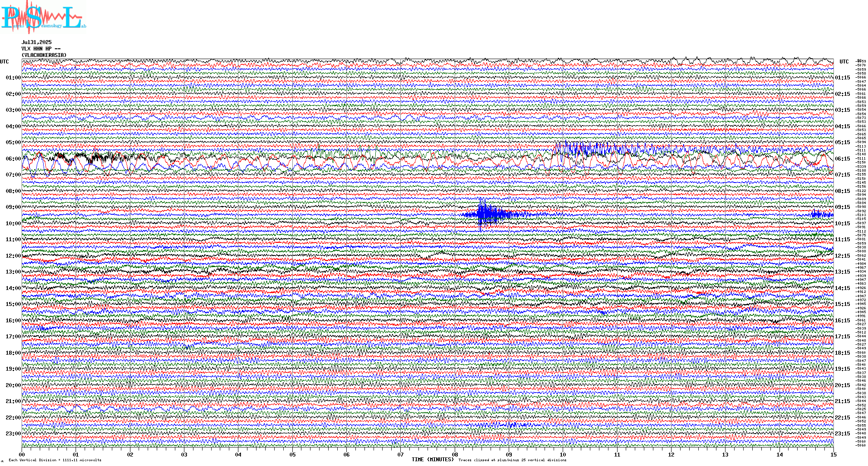The image size is (868, 466).
Task: Click the 16:15 time label on the right
Action: (x=843, y=321)
